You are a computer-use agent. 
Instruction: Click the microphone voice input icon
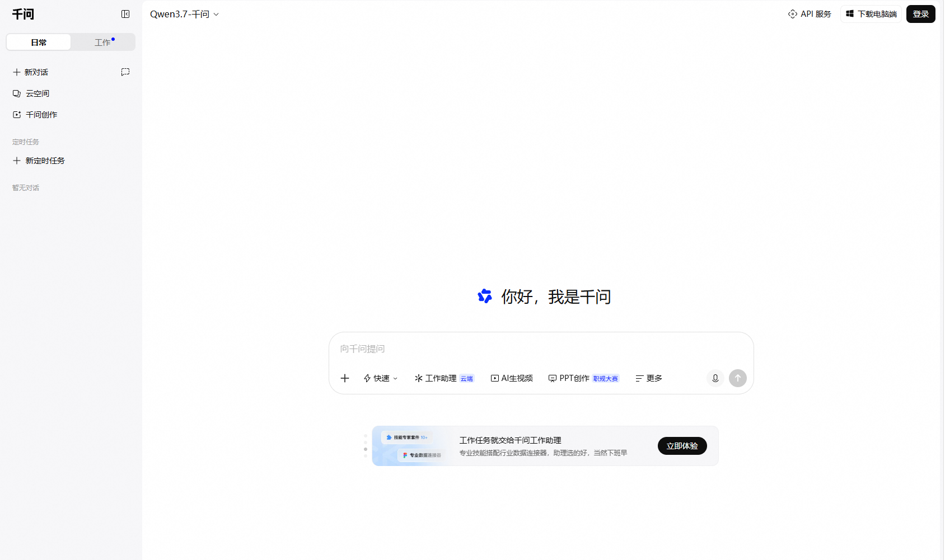click(x=715, y=378)
